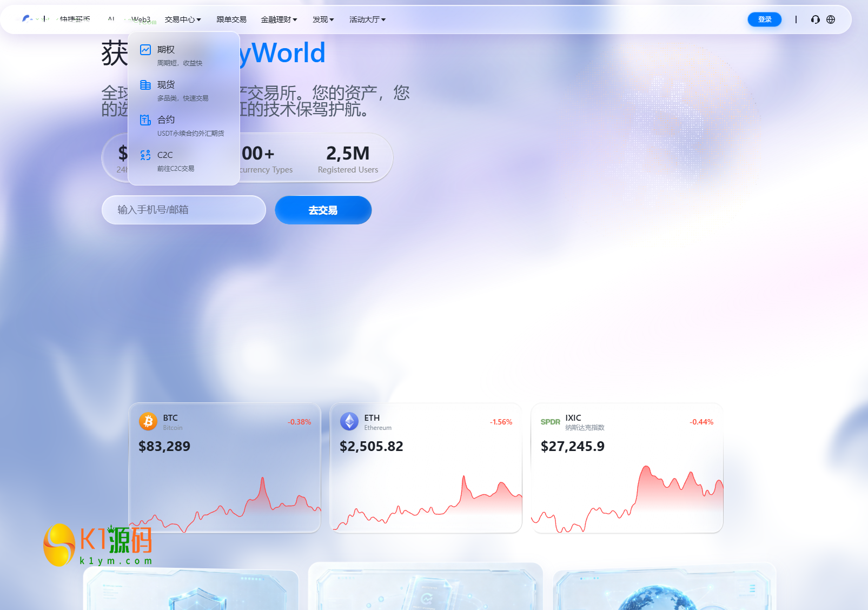Click the 登录 login button

765,19
